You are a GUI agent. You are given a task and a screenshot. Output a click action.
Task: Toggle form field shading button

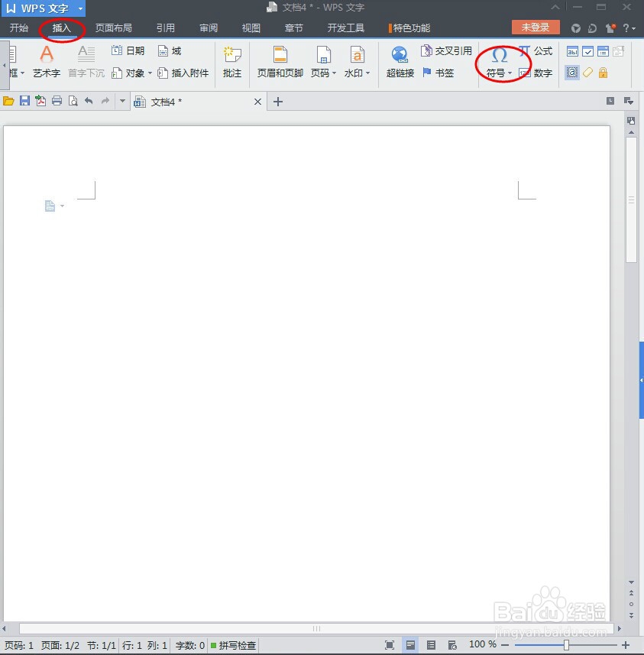point(571,73)
